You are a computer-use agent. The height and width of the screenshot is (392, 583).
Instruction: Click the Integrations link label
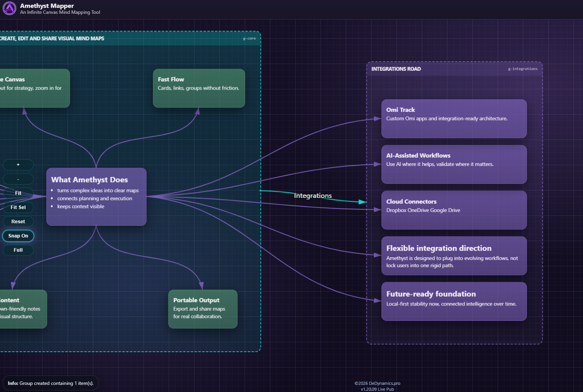coord(313,196)
